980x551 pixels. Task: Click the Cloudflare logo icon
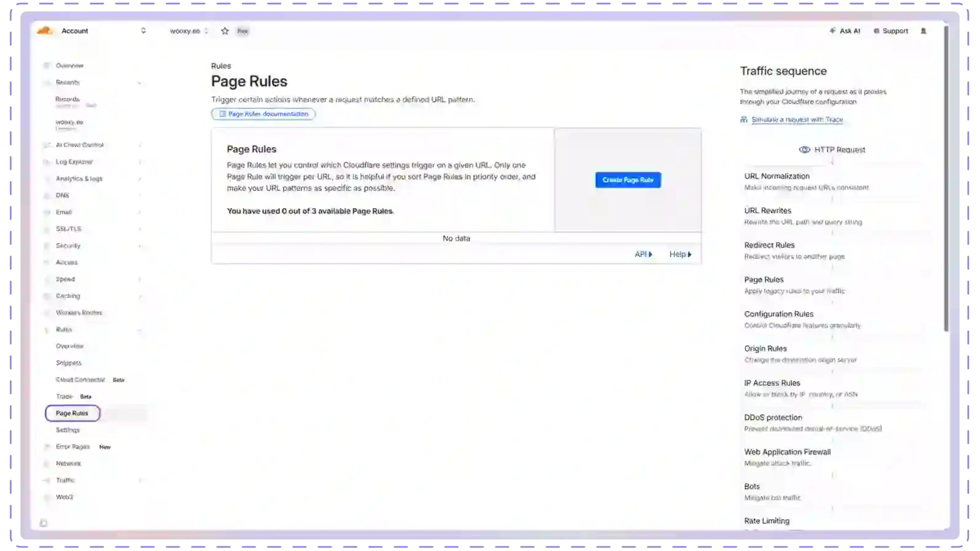point(45,31)
